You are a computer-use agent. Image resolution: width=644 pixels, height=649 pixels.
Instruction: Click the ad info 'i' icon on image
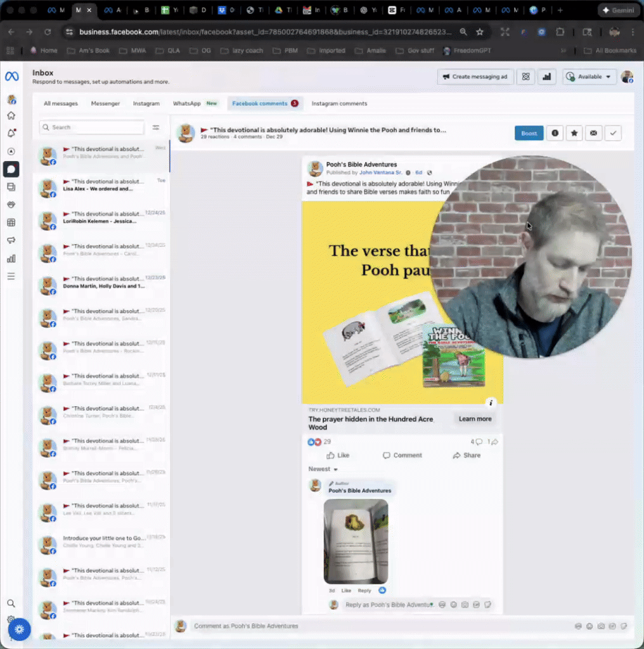(491, 402)
